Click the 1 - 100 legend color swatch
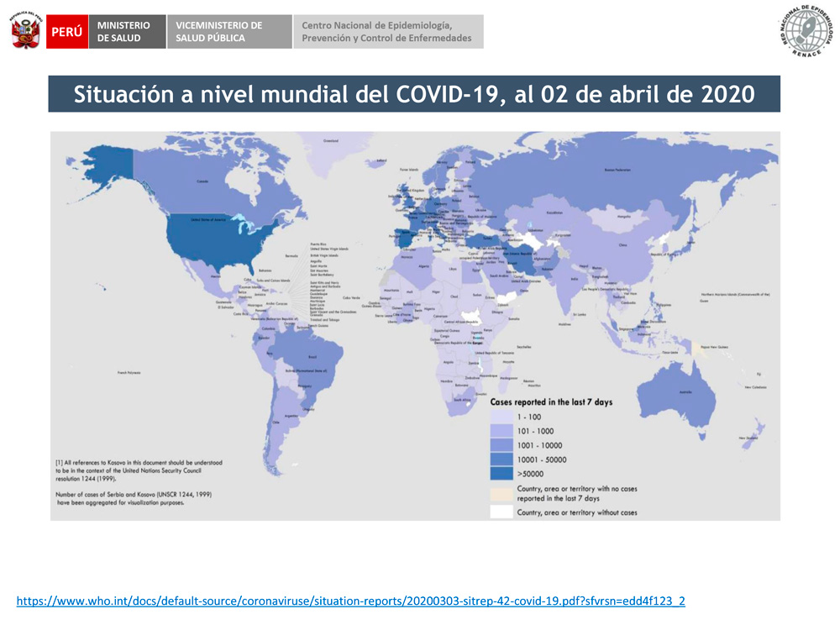This screenshot has height=630, width=840. 501,417
